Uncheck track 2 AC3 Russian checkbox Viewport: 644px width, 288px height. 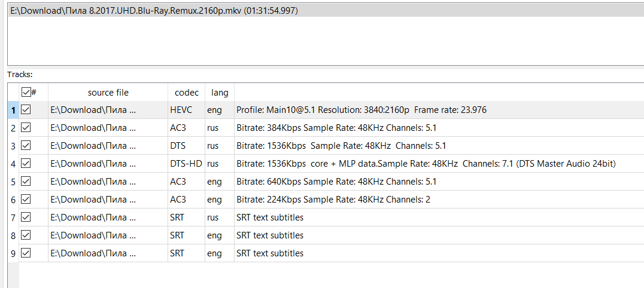click(x=26, y=128)
